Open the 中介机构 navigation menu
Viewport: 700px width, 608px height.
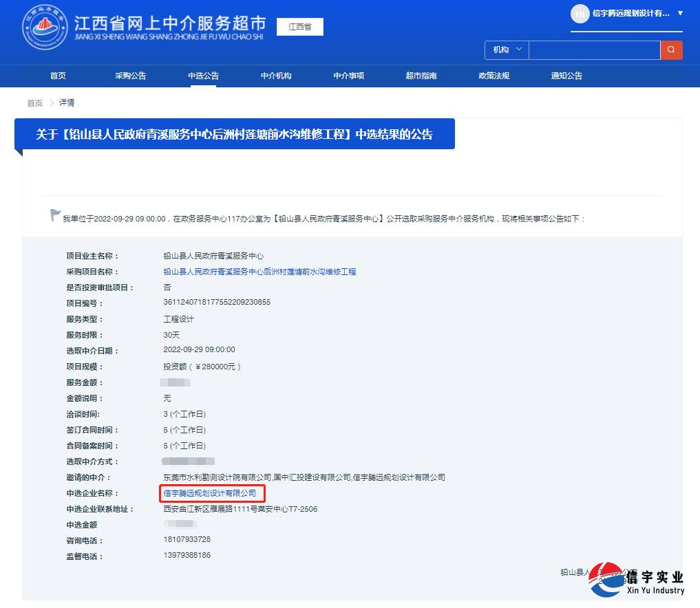tap(275, 76)
